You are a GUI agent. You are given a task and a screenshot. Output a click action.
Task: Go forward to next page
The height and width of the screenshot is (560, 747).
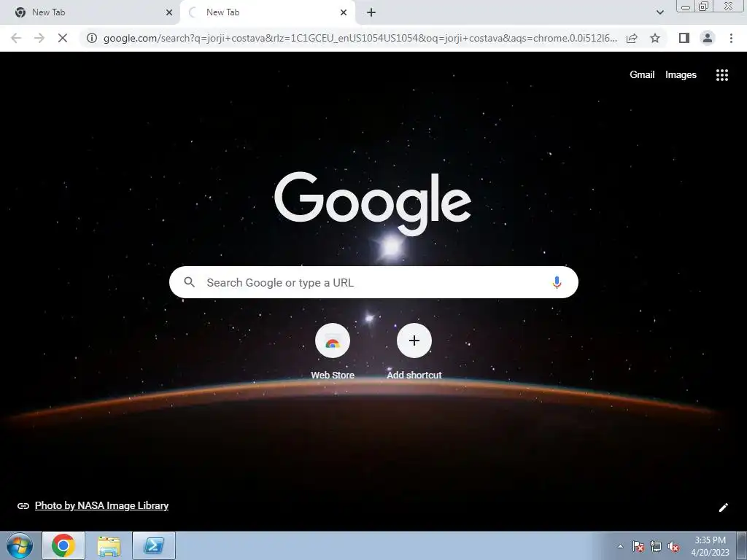pos(39,38)
